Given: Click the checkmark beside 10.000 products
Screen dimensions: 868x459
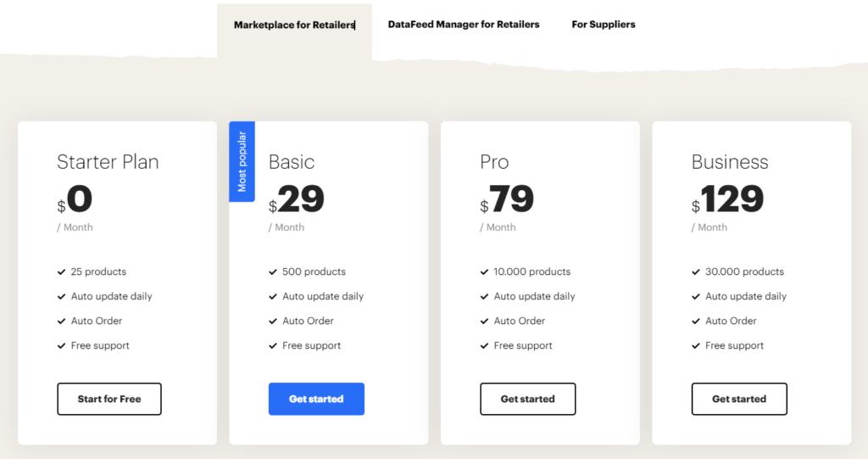Looking at the screenshot, I should point(484,271).
